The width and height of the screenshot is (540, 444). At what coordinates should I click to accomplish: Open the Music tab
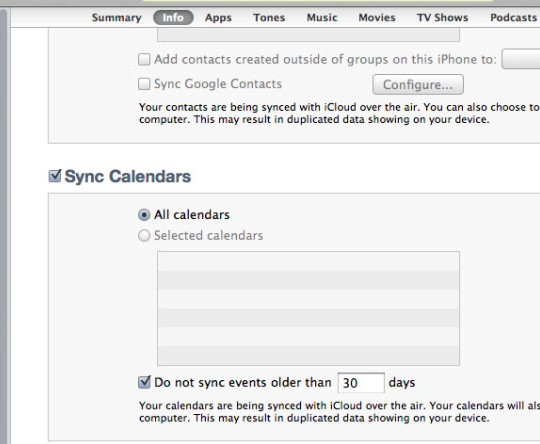point(322,18)
